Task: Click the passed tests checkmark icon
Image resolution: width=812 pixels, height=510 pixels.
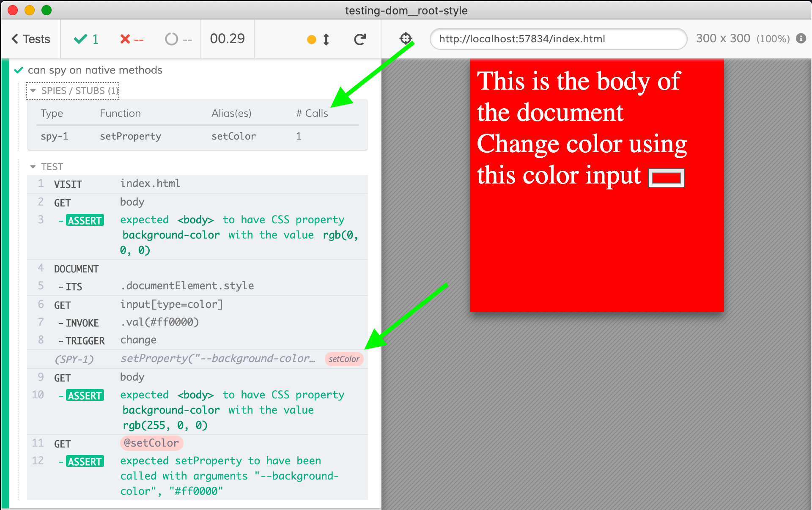Action: 80,39
